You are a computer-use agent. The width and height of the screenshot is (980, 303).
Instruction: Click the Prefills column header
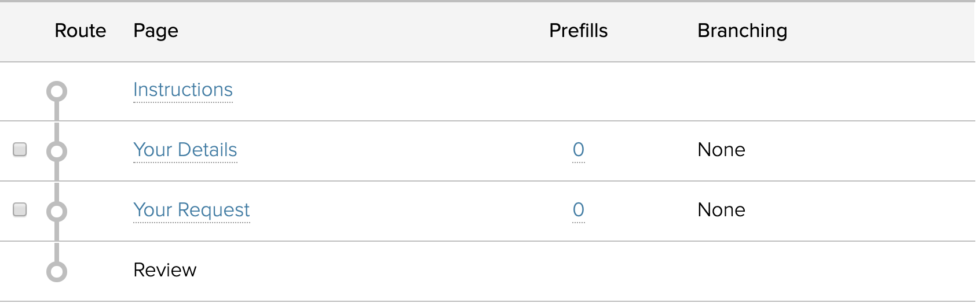(x=579, y=31)
